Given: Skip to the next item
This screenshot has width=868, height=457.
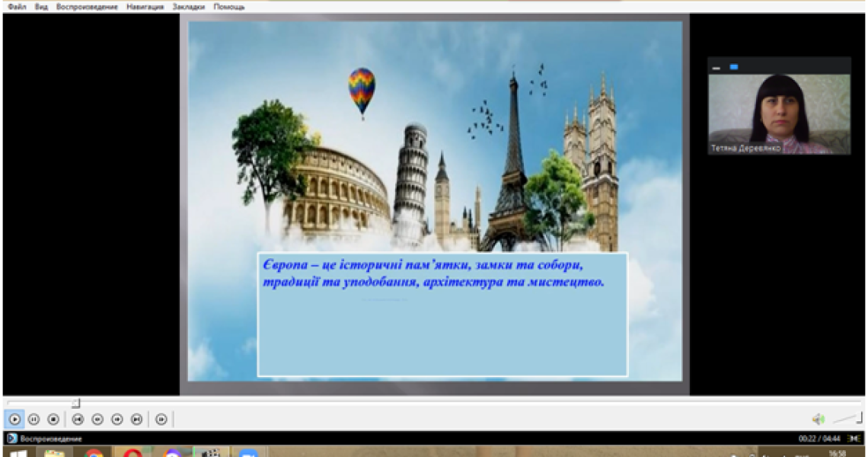Looking at the screenshot, I should 137,420.
